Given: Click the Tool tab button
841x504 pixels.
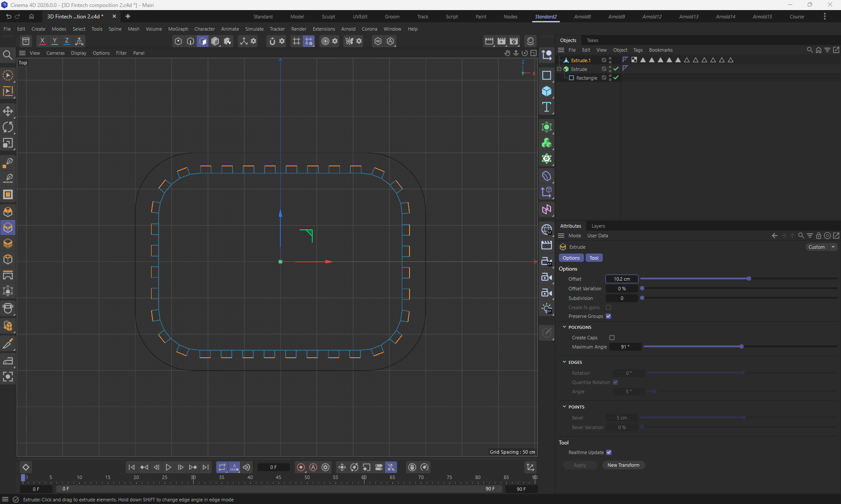Looking at the screenshot, I should (594, 258).
